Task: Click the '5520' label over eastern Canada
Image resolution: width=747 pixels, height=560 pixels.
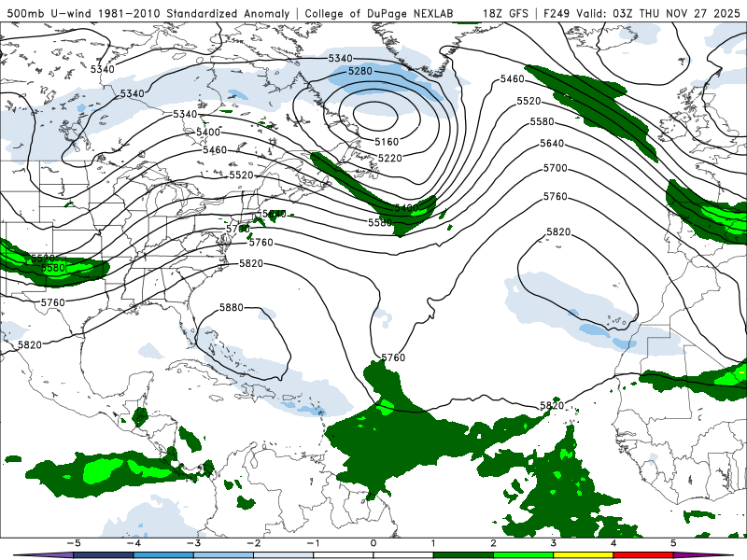Action: [x=242, y=175]
